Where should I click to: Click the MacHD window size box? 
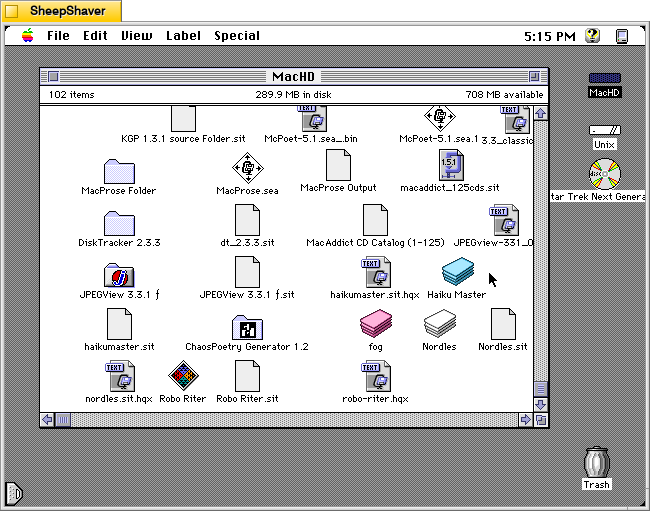(541, 420)
